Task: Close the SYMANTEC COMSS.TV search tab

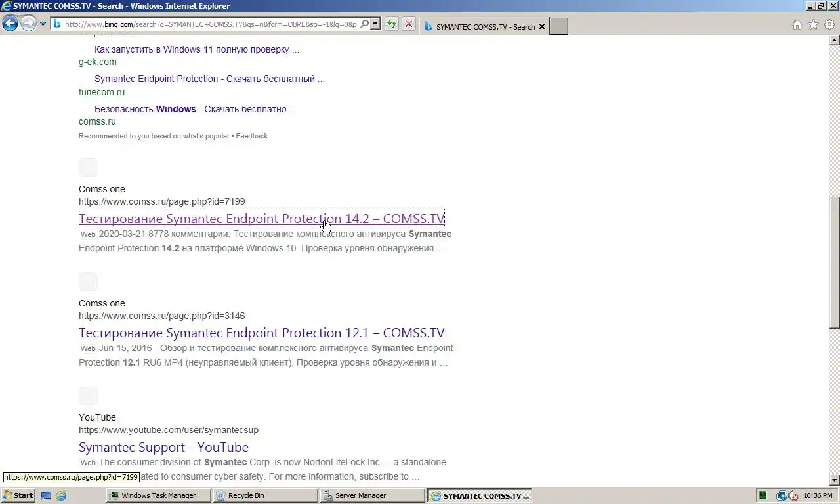Action: click(542, 27)
